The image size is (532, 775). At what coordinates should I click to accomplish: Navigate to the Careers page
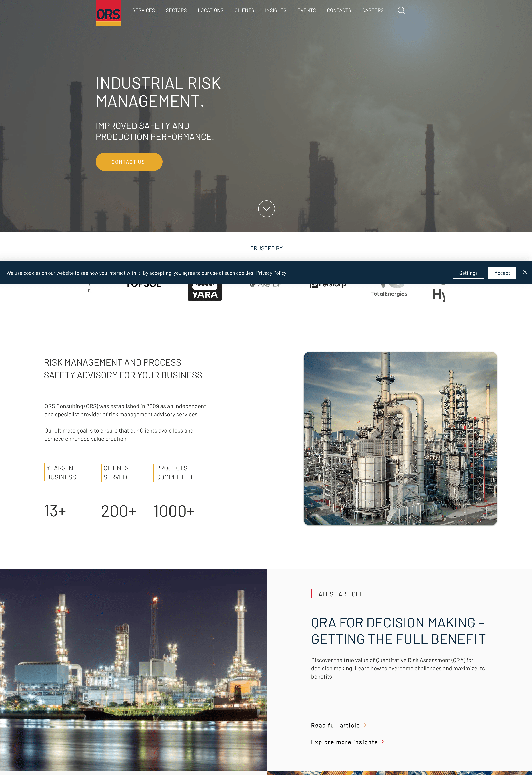point(373,10)
